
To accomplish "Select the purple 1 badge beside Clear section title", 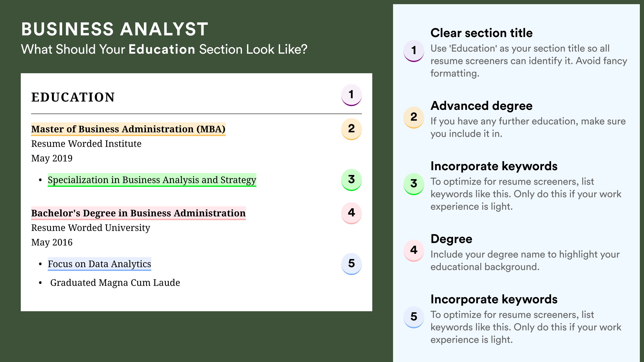I will pyautogui.click(x=413, y=51).
